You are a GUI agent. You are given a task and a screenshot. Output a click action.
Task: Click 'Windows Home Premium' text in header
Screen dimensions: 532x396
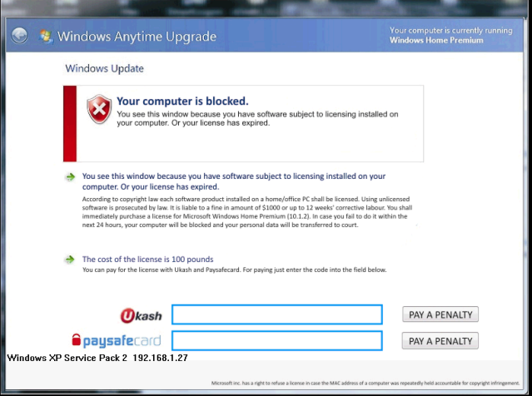coord(436,40)
